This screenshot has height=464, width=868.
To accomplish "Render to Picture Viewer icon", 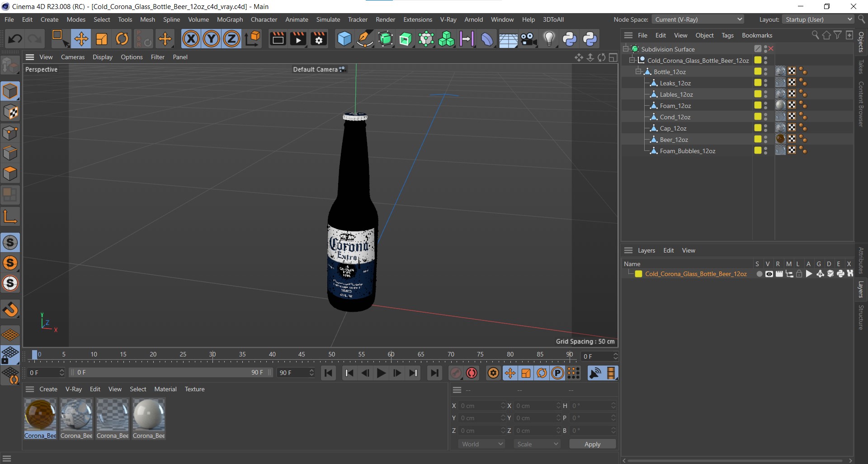I will pos(298,39).
